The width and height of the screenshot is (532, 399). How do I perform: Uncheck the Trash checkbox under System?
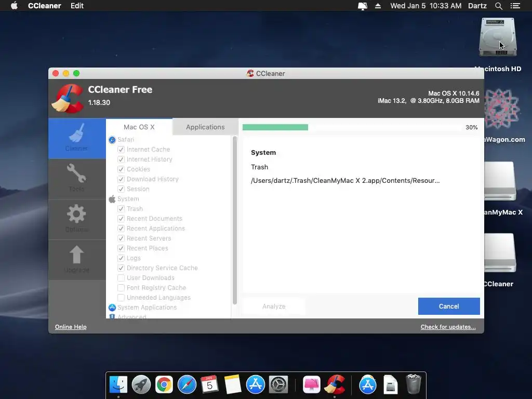[121, 209]
